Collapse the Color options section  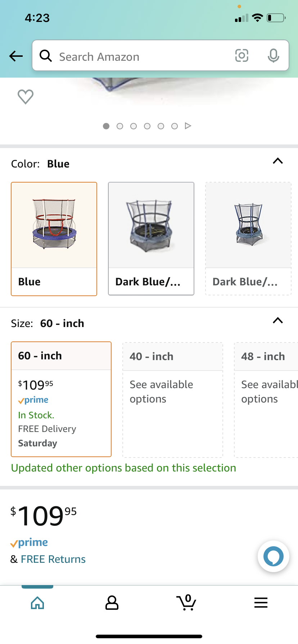[277, 161]
